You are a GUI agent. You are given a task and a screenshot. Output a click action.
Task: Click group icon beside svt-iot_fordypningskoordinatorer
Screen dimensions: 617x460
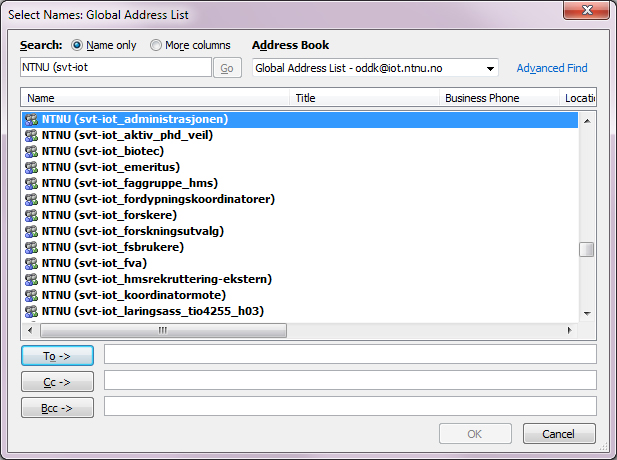[x=31, y=200]
